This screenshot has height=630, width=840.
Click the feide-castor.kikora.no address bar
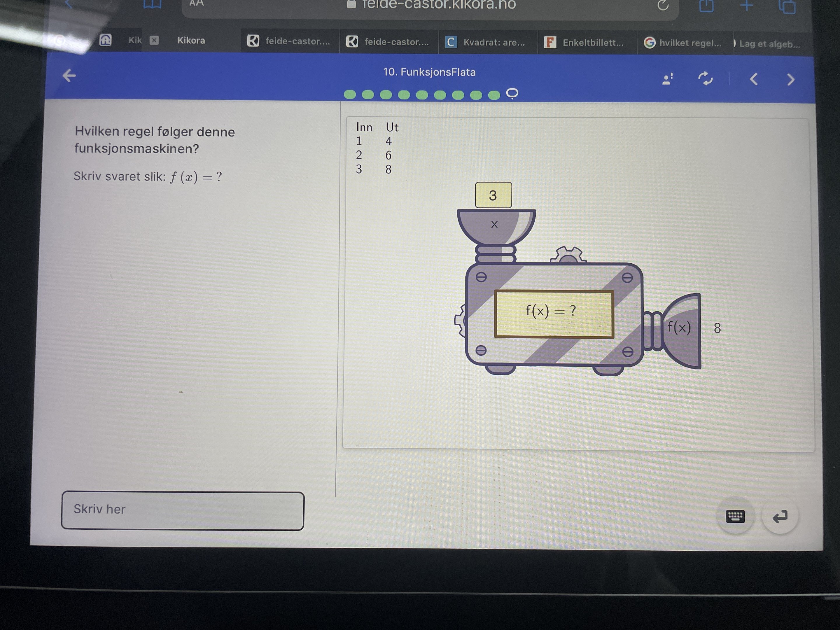point(430,7)
